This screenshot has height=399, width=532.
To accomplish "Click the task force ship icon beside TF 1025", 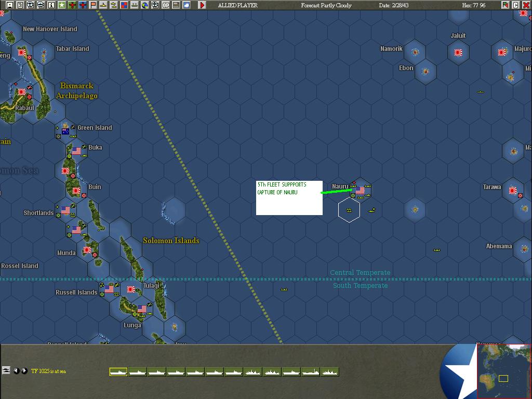I will [6, 370].
